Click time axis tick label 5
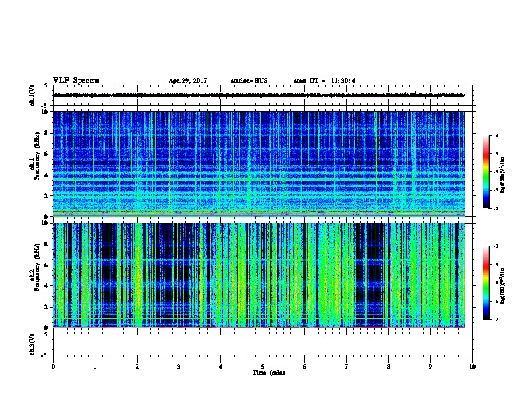The width and height of the screenshot is (532, 411). pyautogui.click(x=263, y=367)
